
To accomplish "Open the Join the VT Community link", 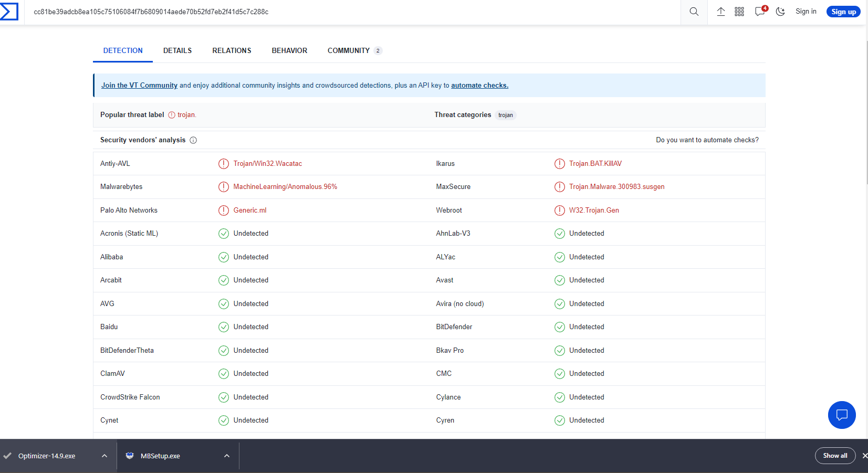I will tap(139, 85).
